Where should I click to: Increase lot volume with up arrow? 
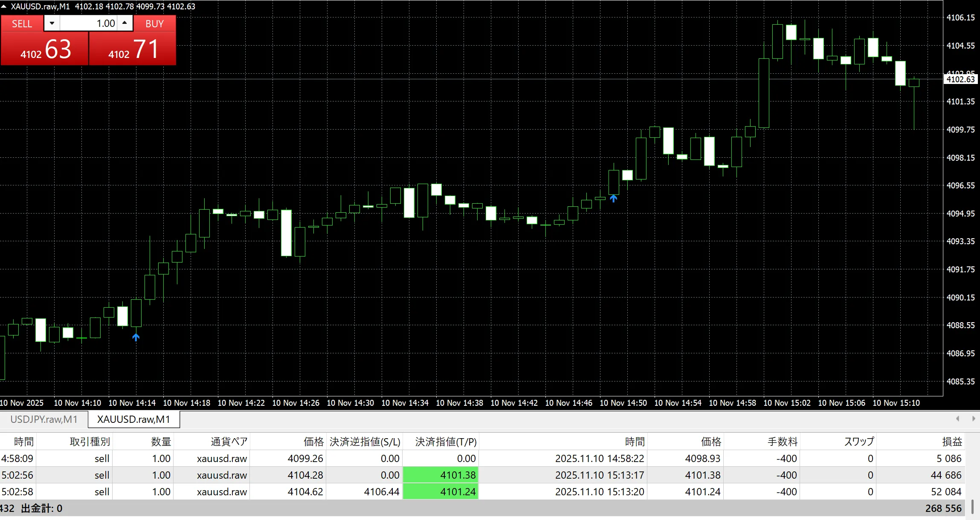tap(125, 23)
